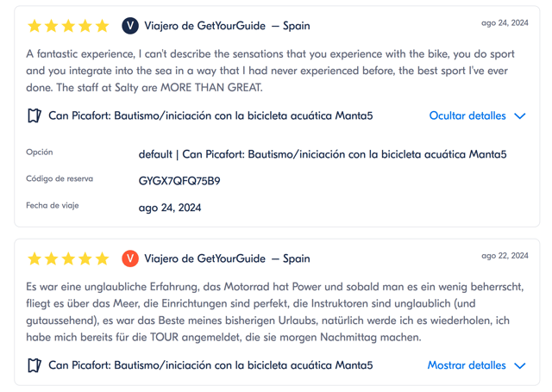552x392 pixels.
Task: Hide details with the Ocultar detalles link
Action: point(467,115)
